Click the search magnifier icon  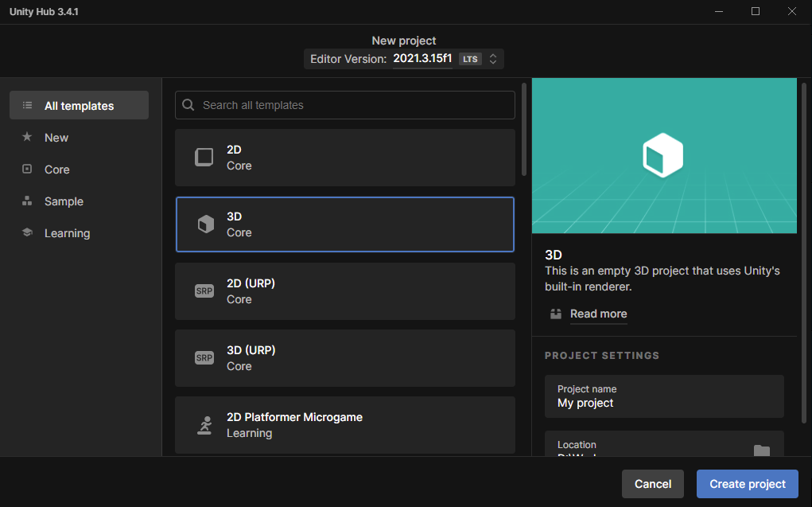click(x=188, y=105)
